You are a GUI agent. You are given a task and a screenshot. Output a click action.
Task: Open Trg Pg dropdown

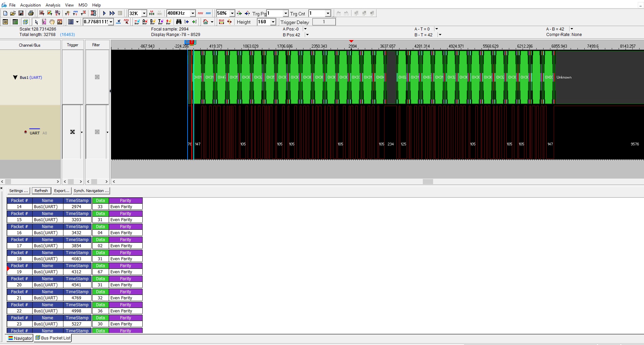tap(286, 13)
